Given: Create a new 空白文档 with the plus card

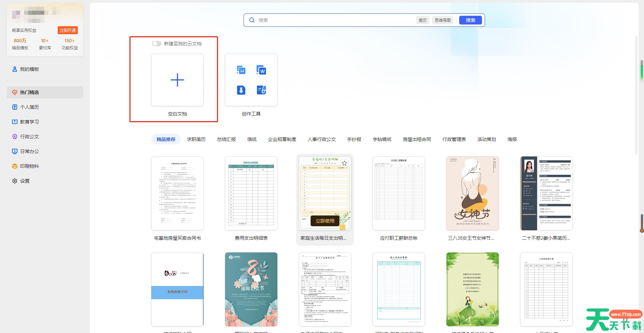Looking at the screenshot, I should (x=177, y=80).
